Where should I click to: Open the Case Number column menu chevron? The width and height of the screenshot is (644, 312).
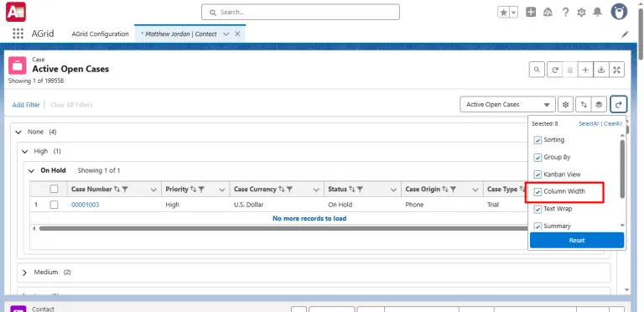tap(153, 190)
